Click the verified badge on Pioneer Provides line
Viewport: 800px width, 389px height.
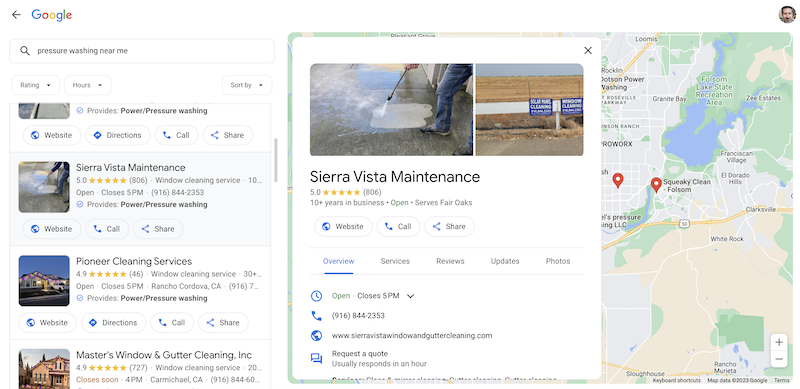tap(80, 298)
